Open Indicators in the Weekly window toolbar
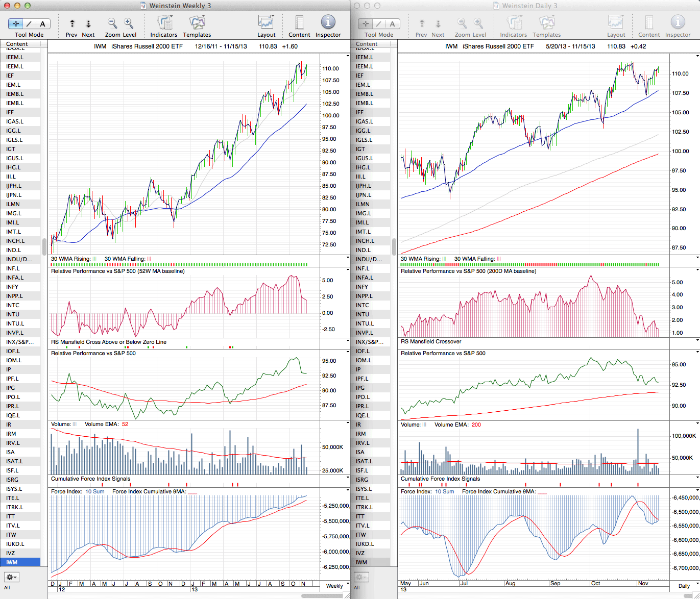 tap(164, 23)
